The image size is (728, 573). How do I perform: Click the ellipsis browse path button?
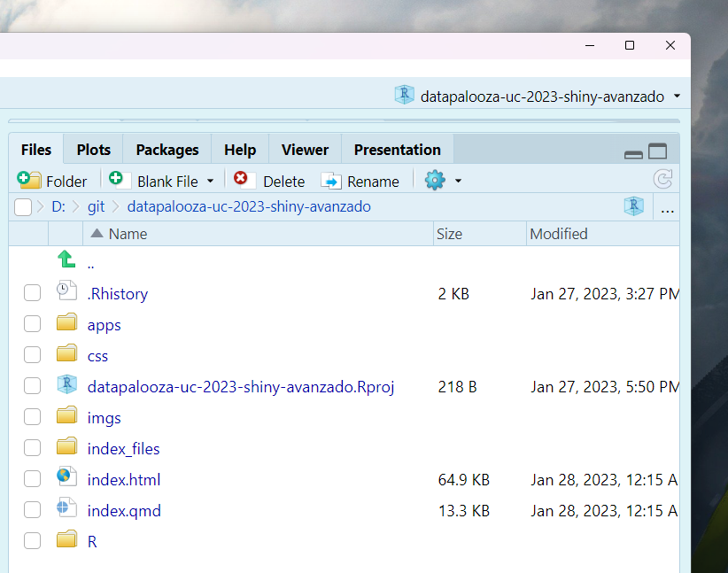(x=668, y=209)
